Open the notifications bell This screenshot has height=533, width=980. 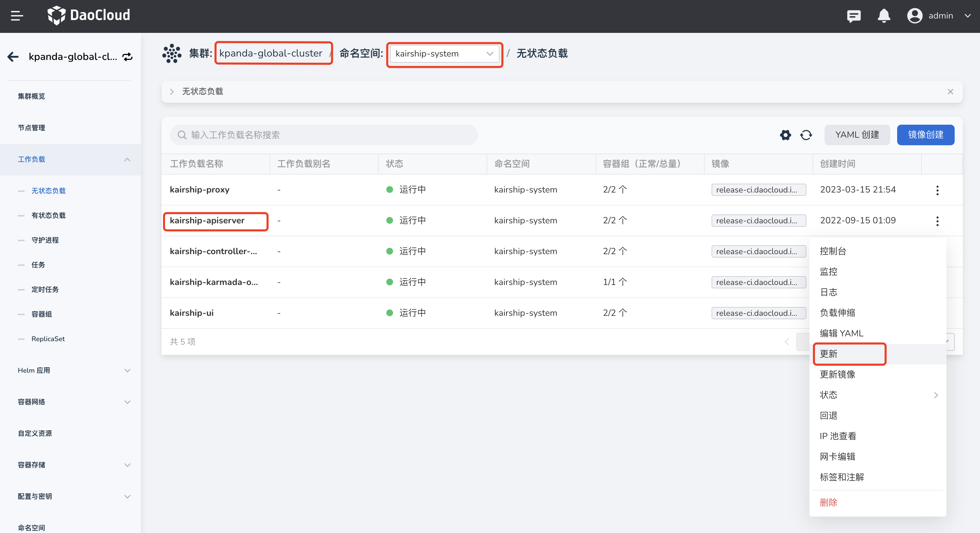point(884,16)
